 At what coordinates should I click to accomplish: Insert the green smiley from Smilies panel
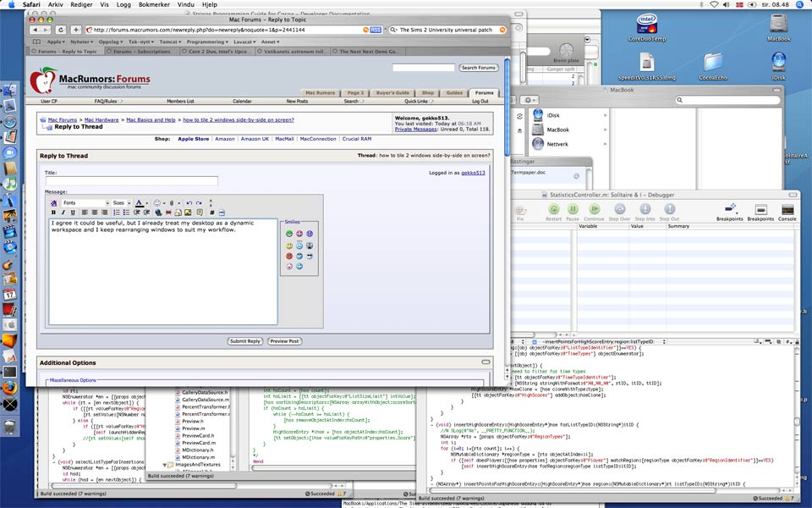click(289, 234)
